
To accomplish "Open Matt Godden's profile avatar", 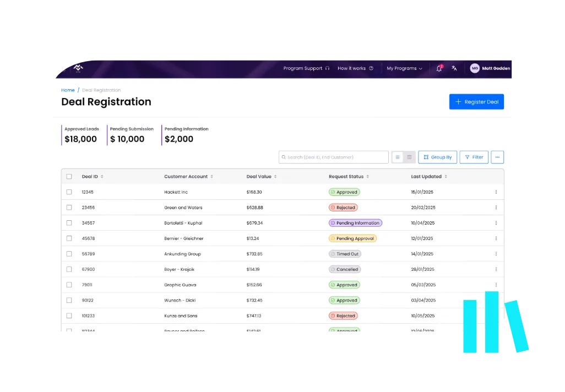I will pyautogui.click(x=474, y=68).
